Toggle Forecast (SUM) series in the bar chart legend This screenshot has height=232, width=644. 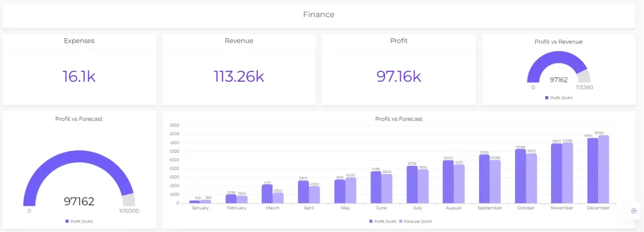[x=416, y=221]
